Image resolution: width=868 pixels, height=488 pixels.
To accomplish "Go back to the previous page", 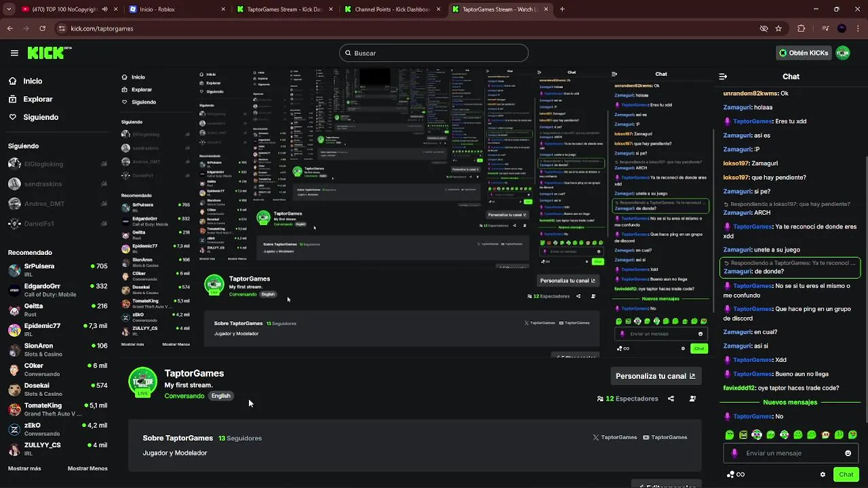I will point(9,28).
